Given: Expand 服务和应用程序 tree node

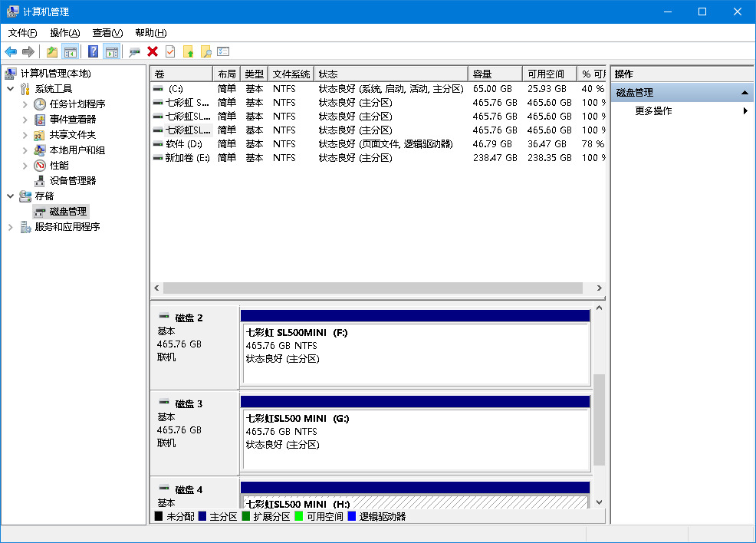Looking at the screenshot, I should (11, 227).
